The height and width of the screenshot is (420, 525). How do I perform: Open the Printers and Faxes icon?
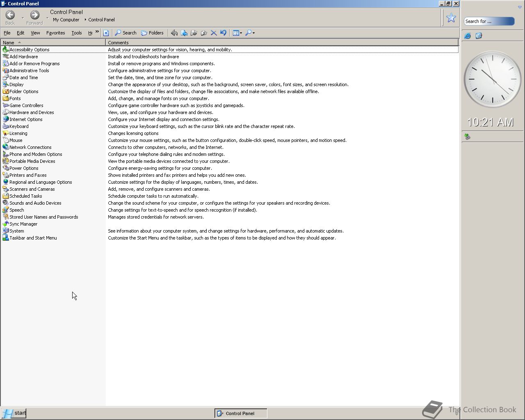[x=5, y=175]
